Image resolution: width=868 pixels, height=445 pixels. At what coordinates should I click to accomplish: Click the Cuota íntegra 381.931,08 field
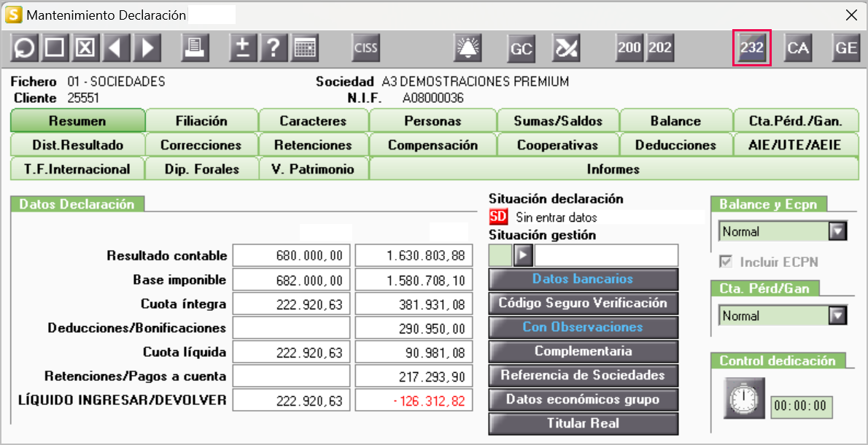click(x=414, y=304)
